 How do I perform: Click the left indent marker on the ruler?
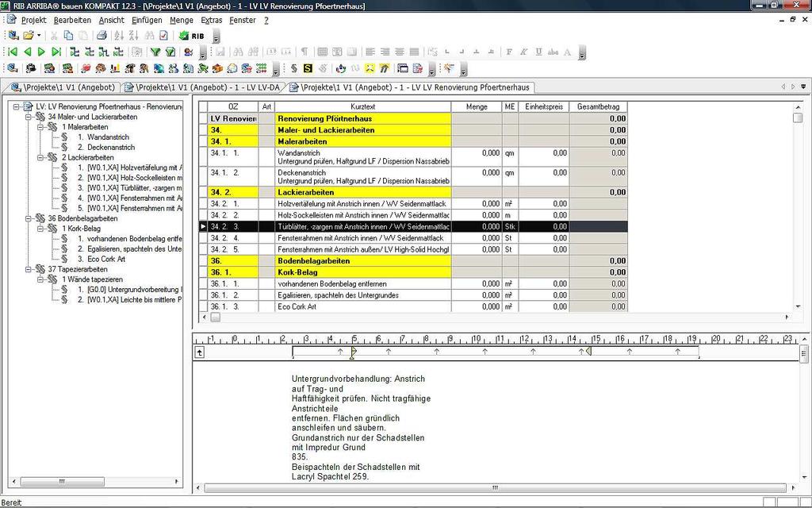pyautogui.click(x=352, y=353)
